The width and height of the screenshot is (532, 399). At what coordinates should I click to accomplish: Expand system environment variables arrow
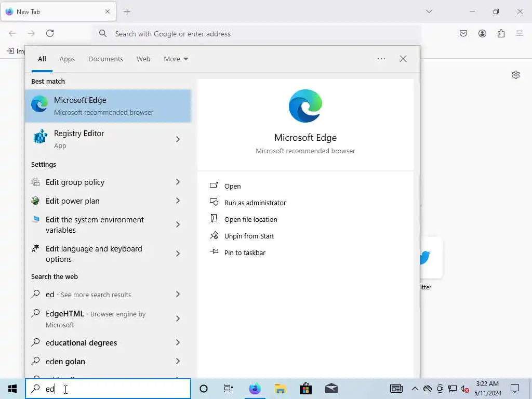click(178, 224)
